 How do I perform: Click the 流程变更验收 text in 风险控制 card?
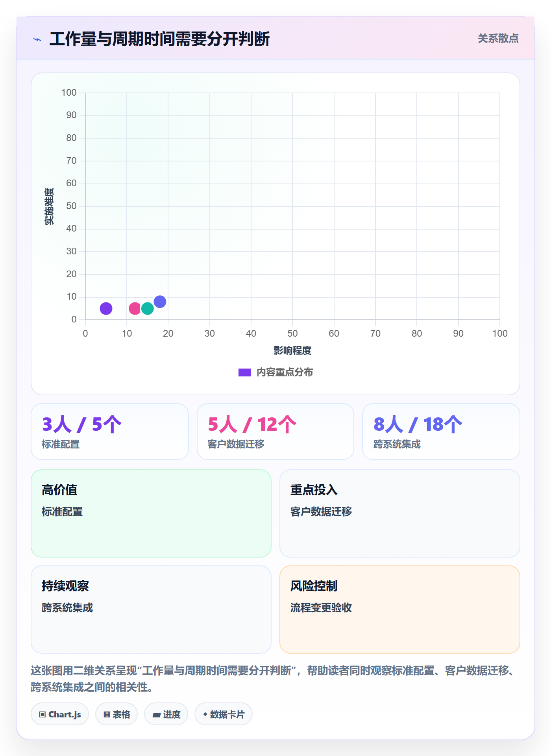tap(321, 608)
